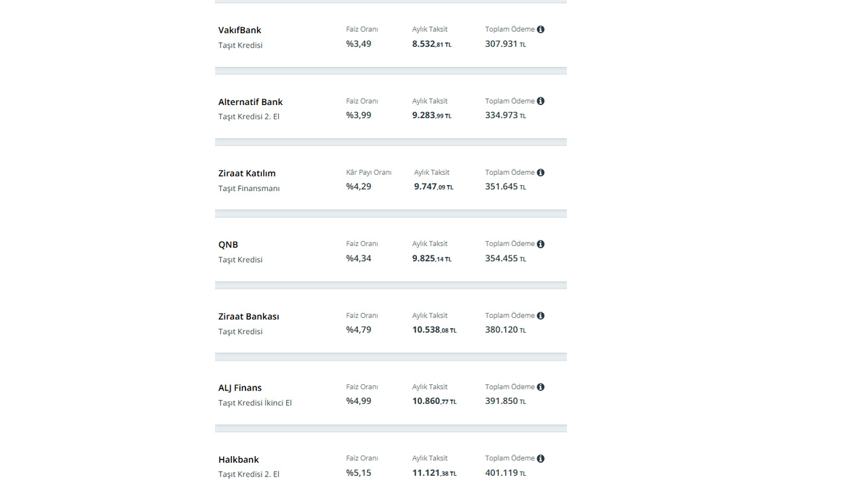Click the info icon beside VakıfBank Toplam Ödeme
This screenshot has height=488, width=868.
point(540,29)
